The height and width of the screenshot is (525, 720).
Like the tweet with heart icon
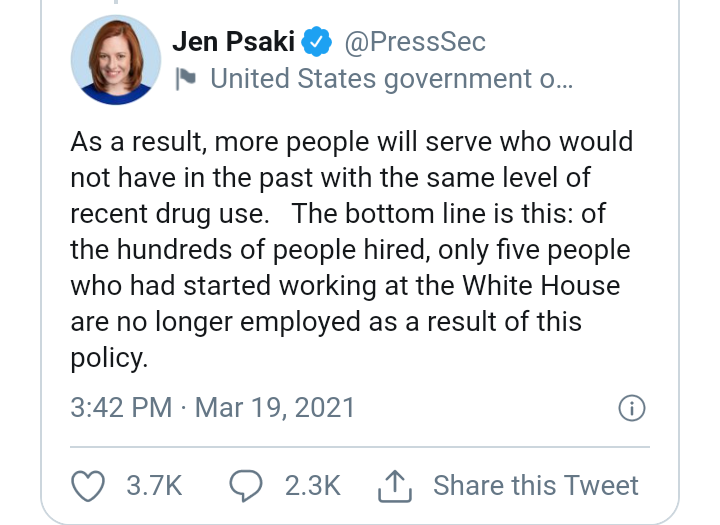91,486
